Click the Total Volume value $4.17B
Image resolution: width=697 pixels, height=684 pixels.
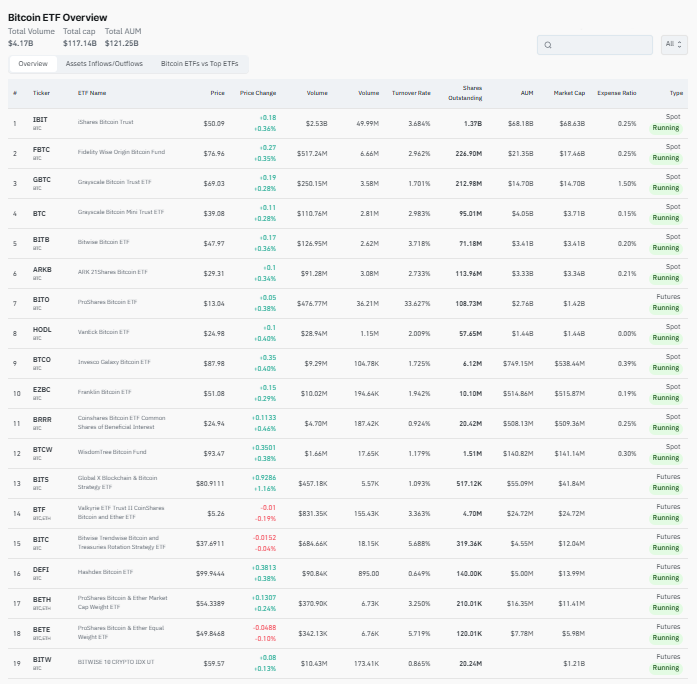pyautogui.click(x=20, y=43)
